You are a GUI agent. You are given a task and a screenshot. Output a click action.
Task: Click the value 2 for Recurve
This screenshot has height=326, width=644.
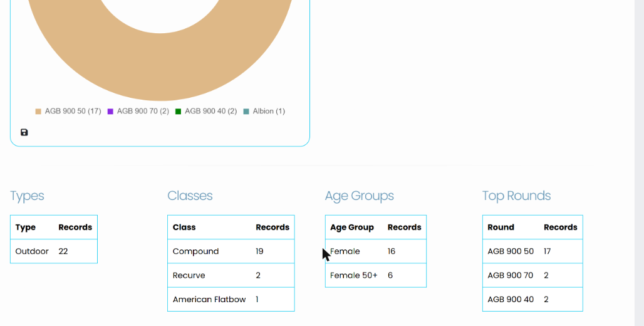click(258, 275)
